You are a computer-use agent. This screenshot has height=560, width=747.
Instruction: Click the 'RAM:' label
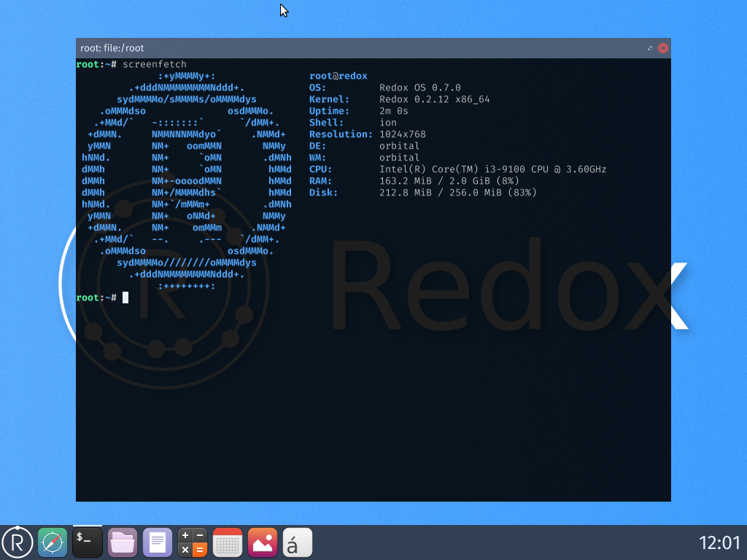[321, 181]
